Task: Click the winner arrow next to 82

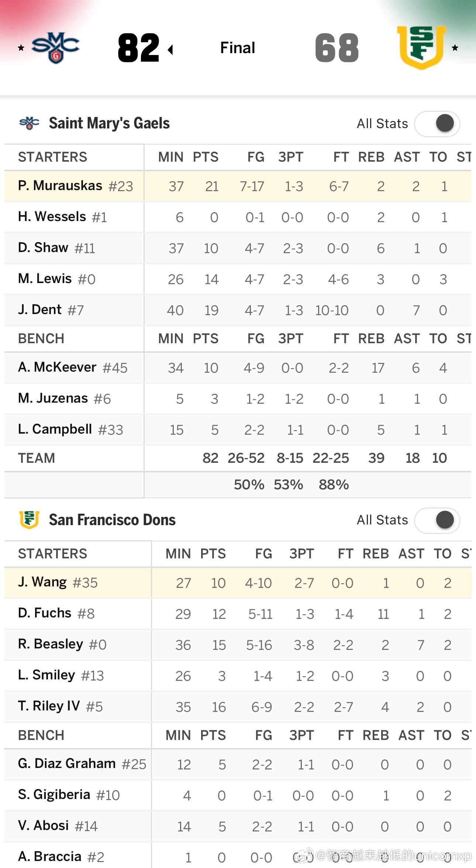Action: pos(170,49)
